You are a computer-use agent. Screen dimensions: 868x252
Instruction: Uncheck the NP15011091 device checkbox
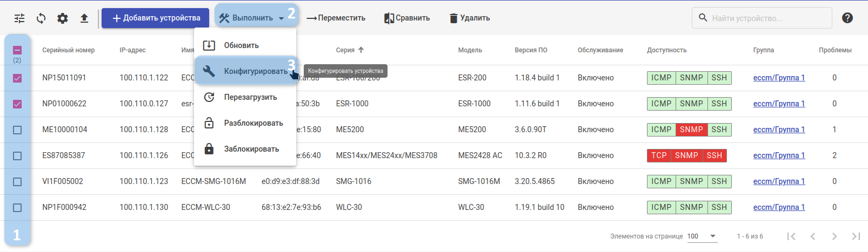17,78
